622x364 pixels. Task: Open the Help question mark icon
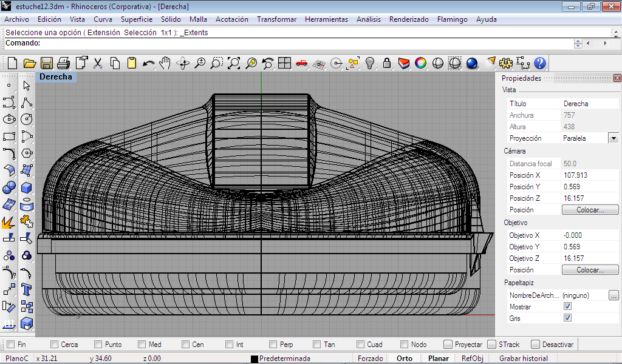(x=540, y=63)
